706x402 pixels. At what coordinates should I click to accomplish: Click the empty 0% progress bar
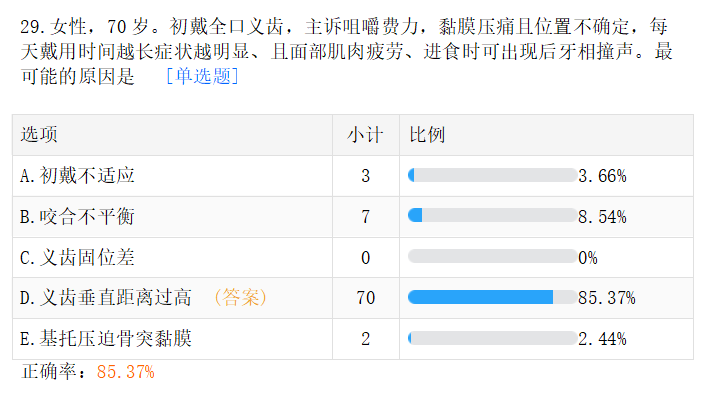click(x=492, y=257)
